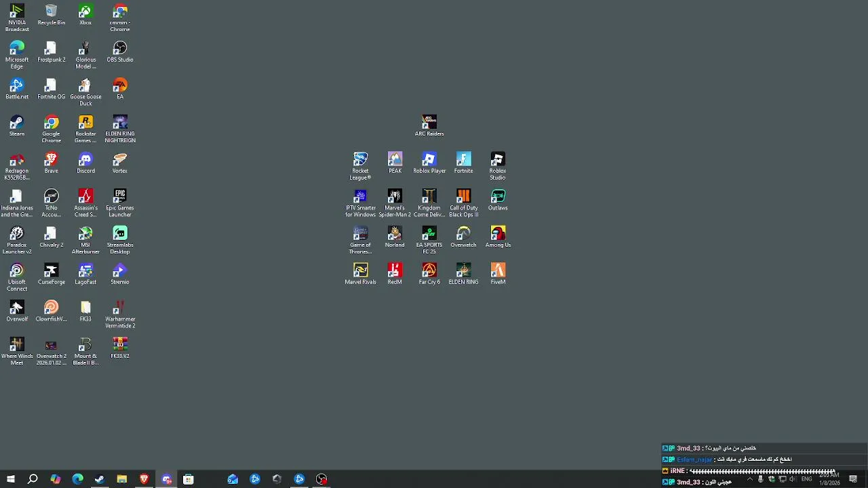Select the IPTV Smarters for Windows icon
The image size is (868, 488).
point(360,203)
